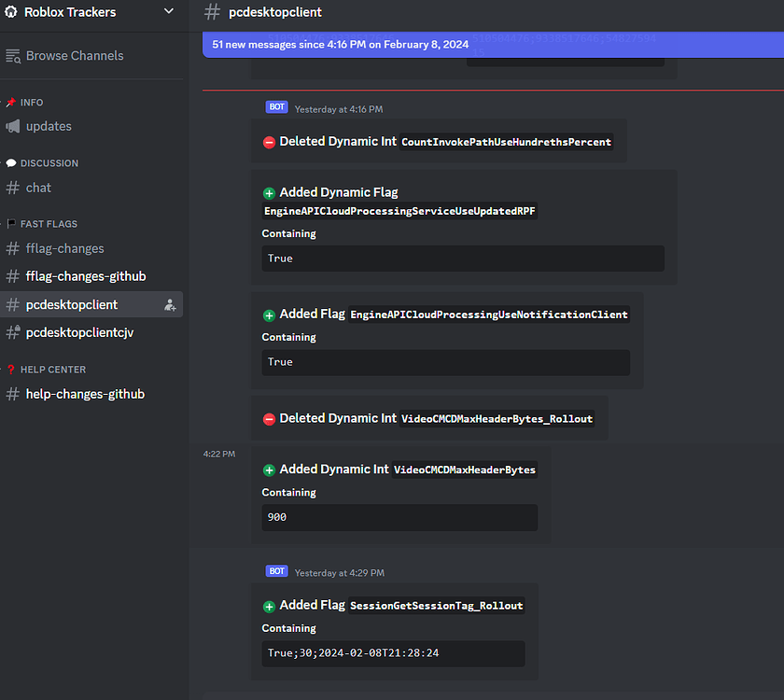Click the Browse Channels icon

point(13,56)
